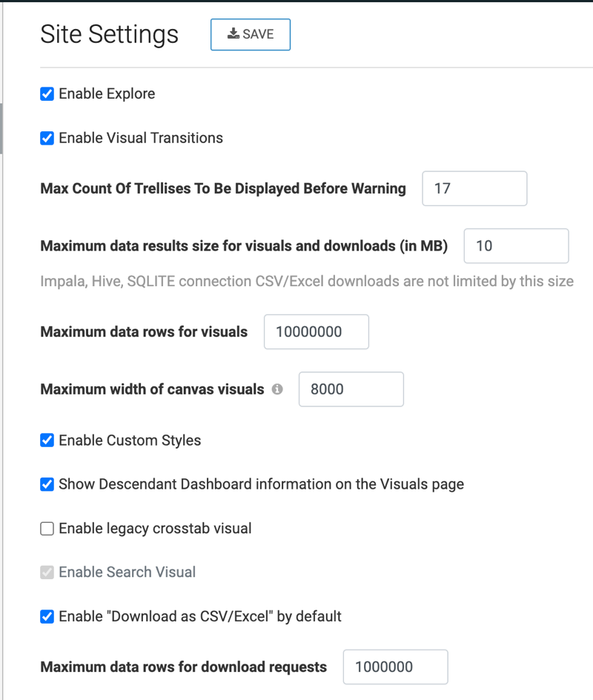Click the download icon inside SAVE button

tap(233, 34)
